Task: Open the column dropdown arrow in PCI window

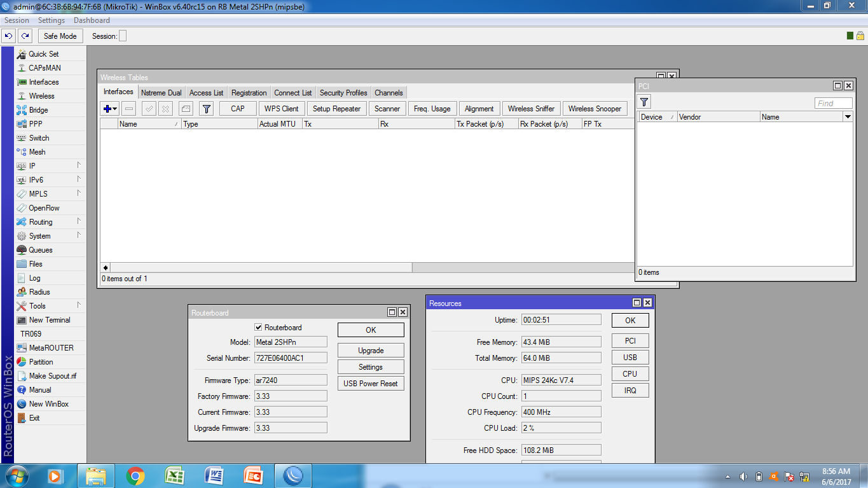Action: (848, 117)
